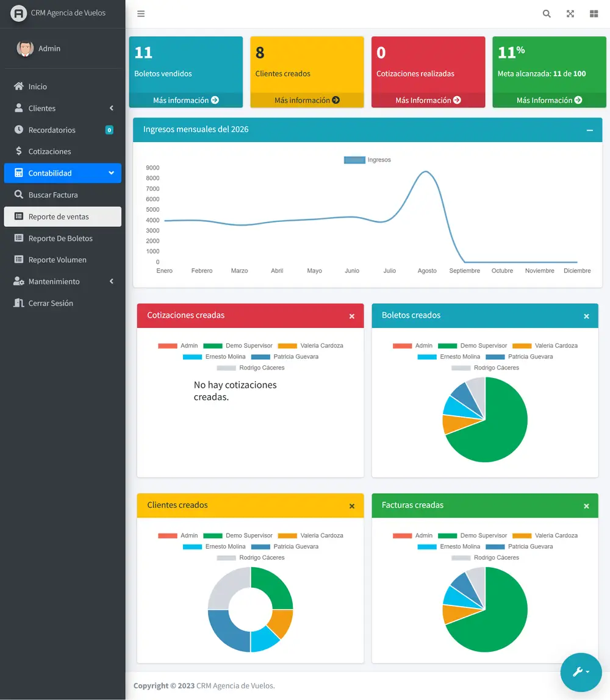Image resolution: width=610 pixels, height=700 pixels.
Task: Collapse the Contabilidad submenu chevron
Action: 111,173
